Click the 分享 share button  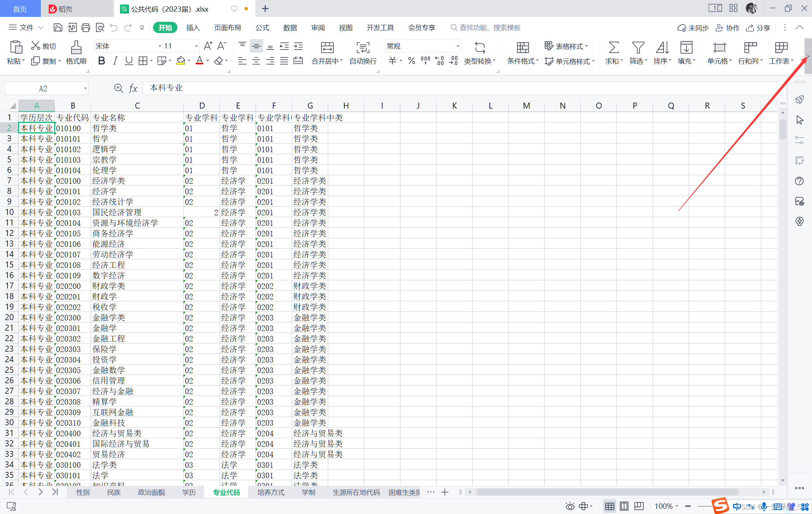(x=758, y=27)
